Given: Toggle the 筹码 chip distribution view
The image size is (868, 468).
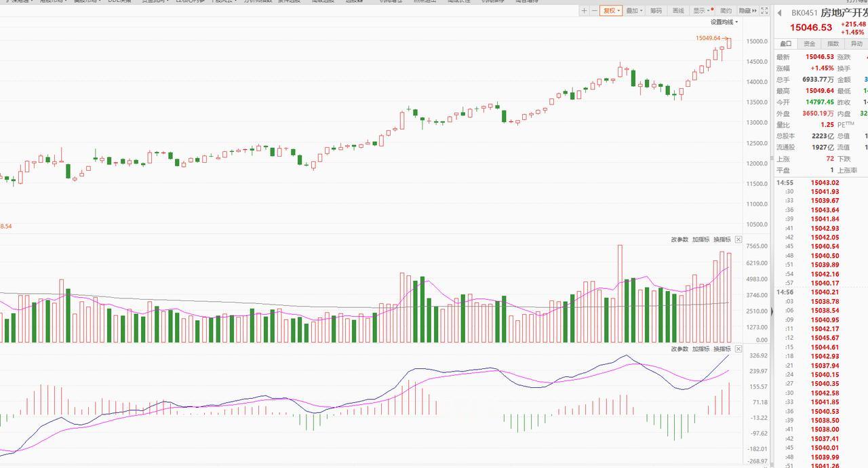Looking at the screenshot, I should pos(656,11).
